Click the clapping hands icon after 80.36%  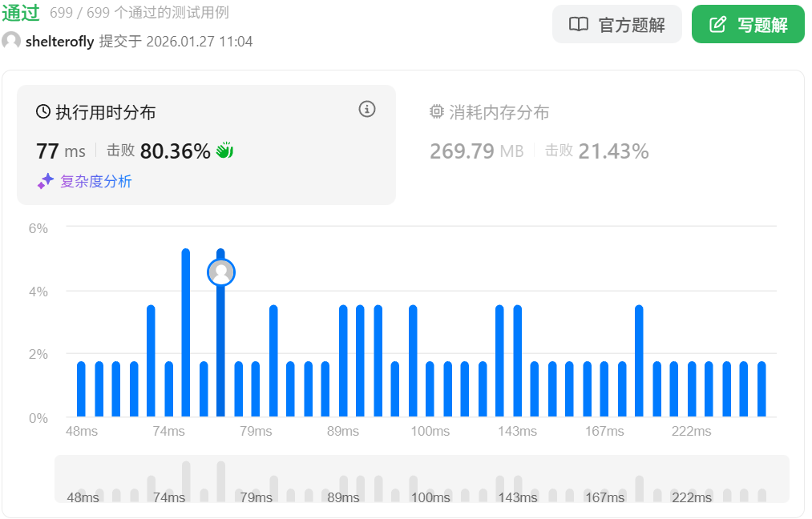point(224,150)
